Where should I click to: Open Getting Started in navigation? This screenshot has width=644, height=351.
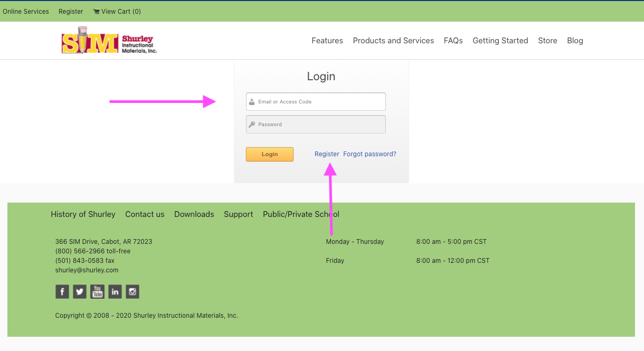click(500, 41)
